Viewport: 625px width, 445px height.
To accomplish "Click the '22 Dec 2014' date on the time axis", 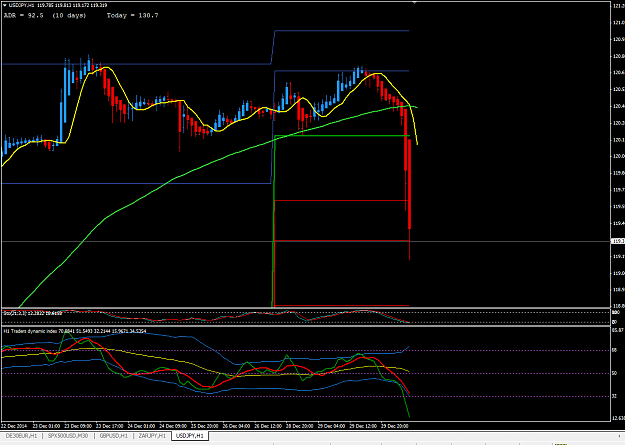I will click(14, 426).
